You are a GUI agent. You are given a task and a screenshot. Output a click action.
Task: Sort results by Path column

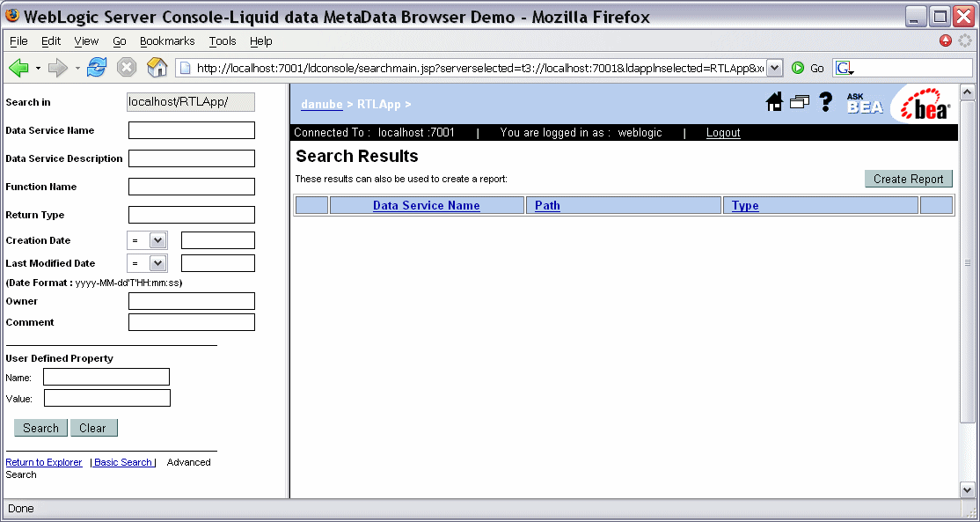pos(547,205)
